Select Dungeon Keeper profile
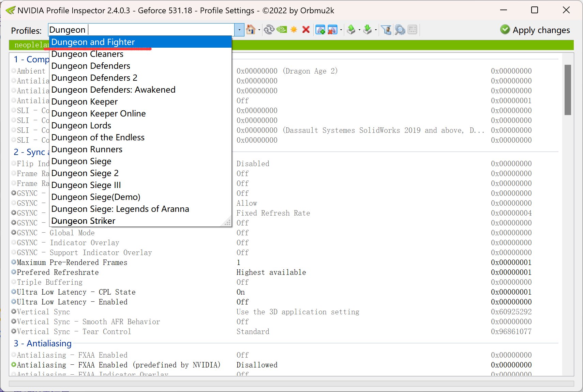The image size is (583, 392). point(141,101)
